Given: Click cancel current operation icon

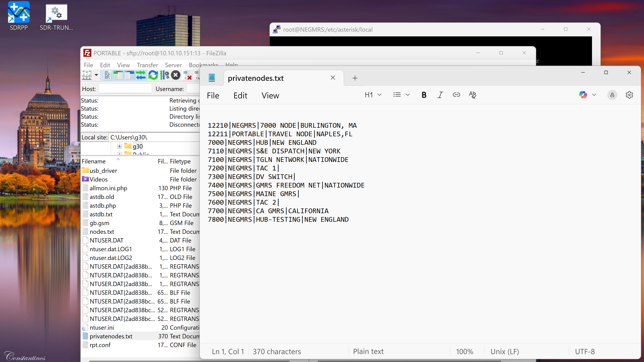Looking at the screenshot, I should (176, 75).
